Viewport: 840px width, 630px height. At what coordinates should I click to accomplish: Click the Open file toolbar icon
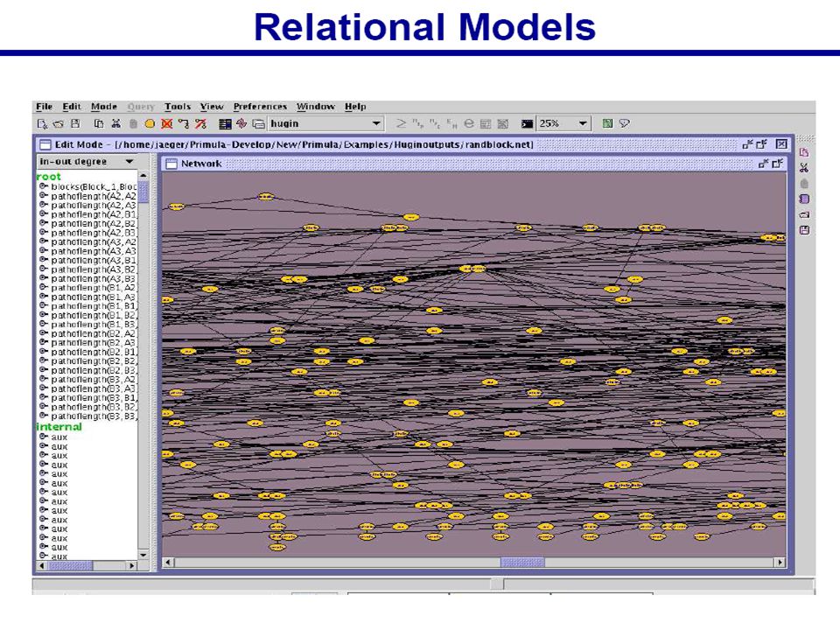[x=59, y=123]
